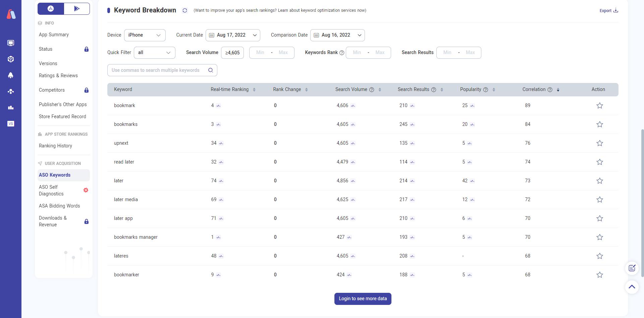Open Ratings & Reviews in sidebar
The width and height of the screenshot is (644, 318).
tap(58, 76)
